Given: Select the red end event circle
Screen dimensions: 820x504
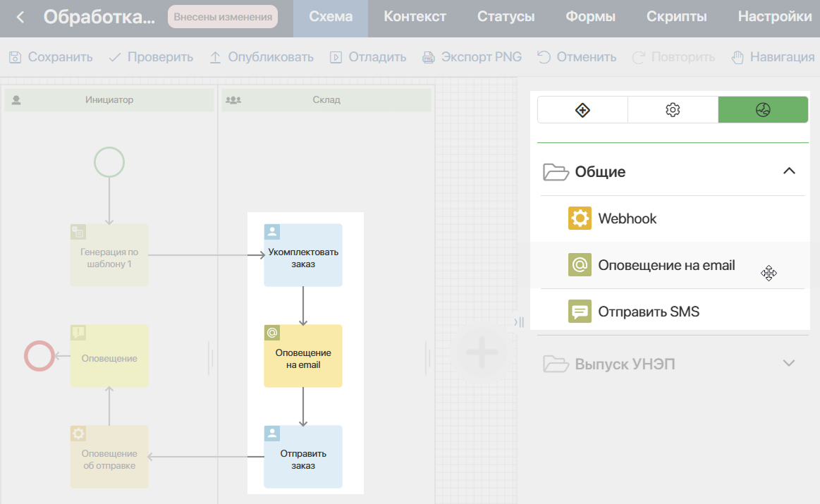Looking at the screenshot, I should (x=39, y=356).
